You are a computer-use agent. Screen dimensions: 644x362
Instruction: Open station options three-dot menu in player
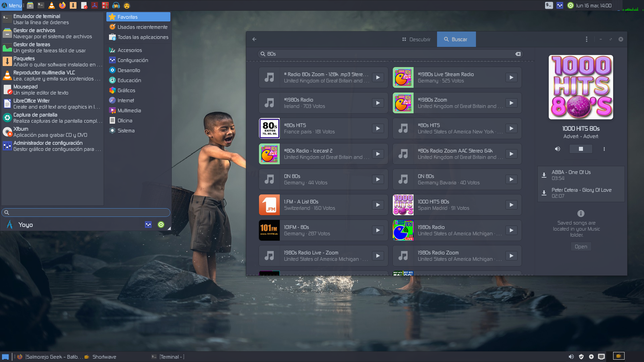click(x=604, y=149)
